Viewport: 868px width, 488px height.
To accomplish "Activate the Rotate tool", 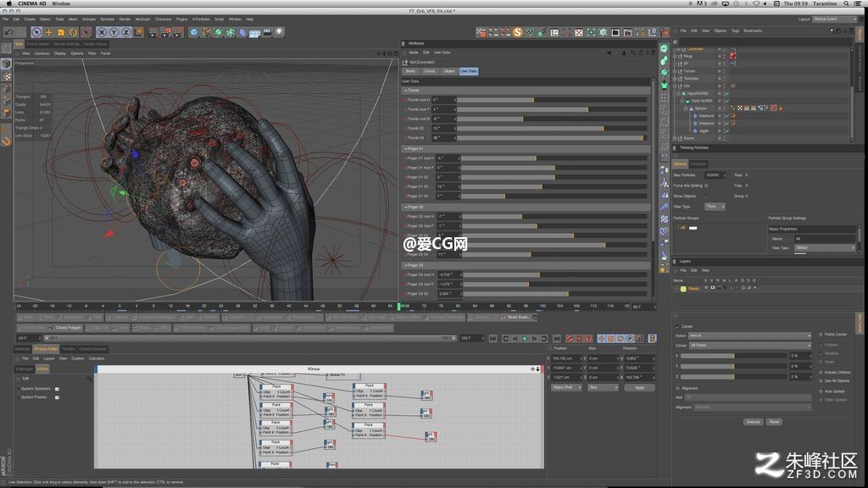I will coord(73,33).
